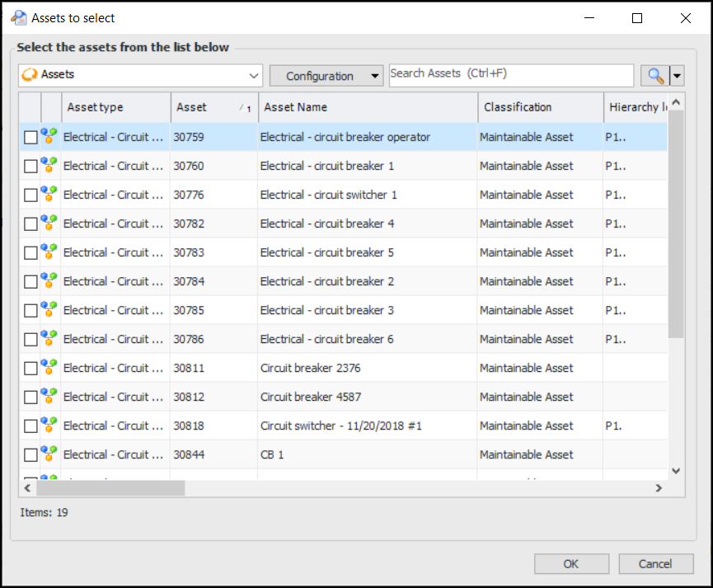Screen dimensions: 713x588
Task: Select checkbox for Circuit breaker 4587
Action: [x=30, y=397]
